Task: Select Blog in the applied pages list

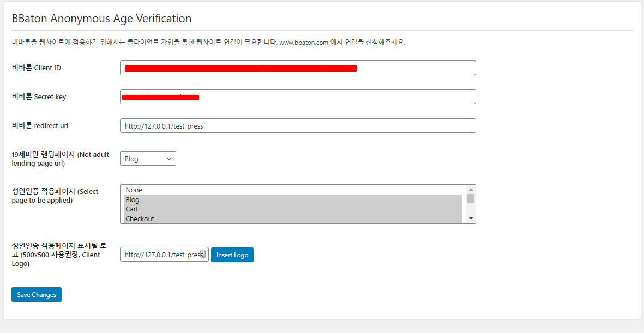Action: point(293,200)
